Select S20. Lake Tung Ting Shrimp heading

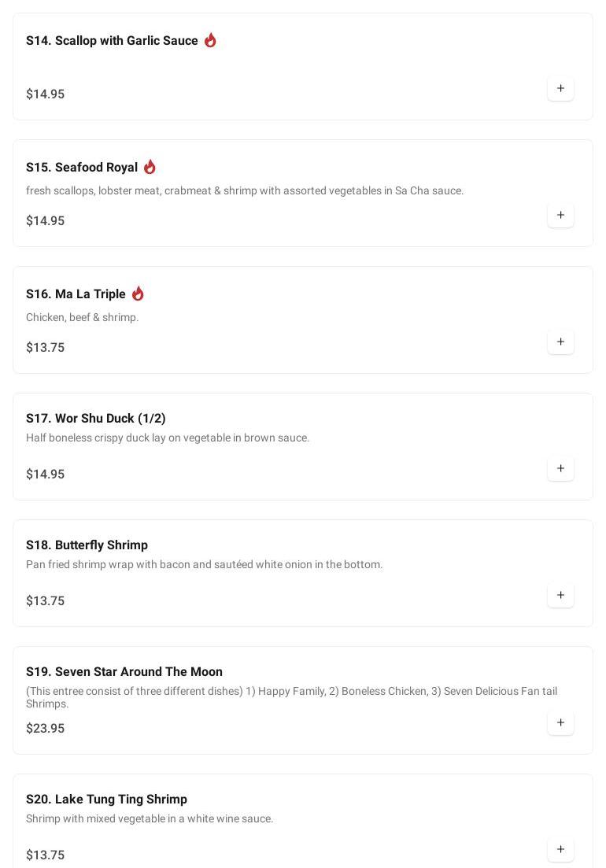(106, 800)
